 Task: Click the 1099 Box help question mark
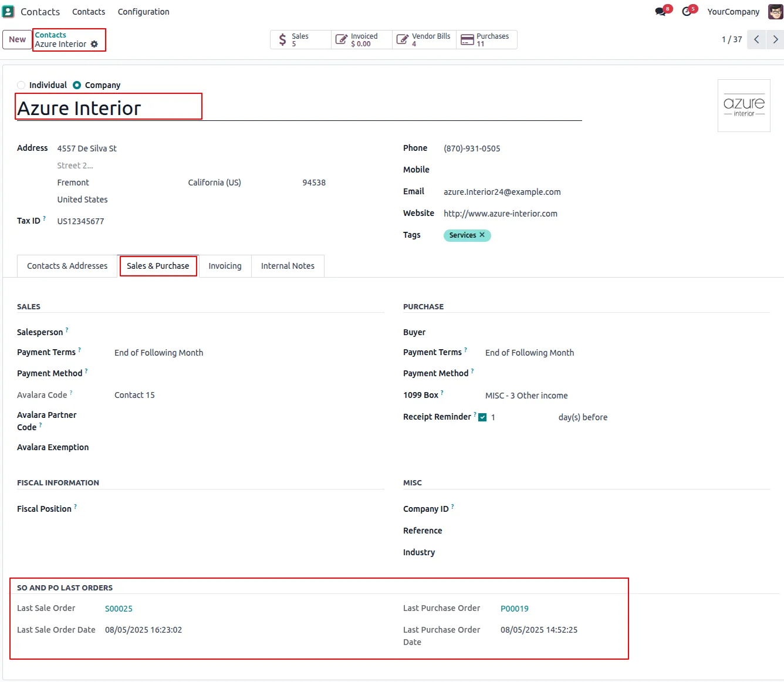point(442,393)
